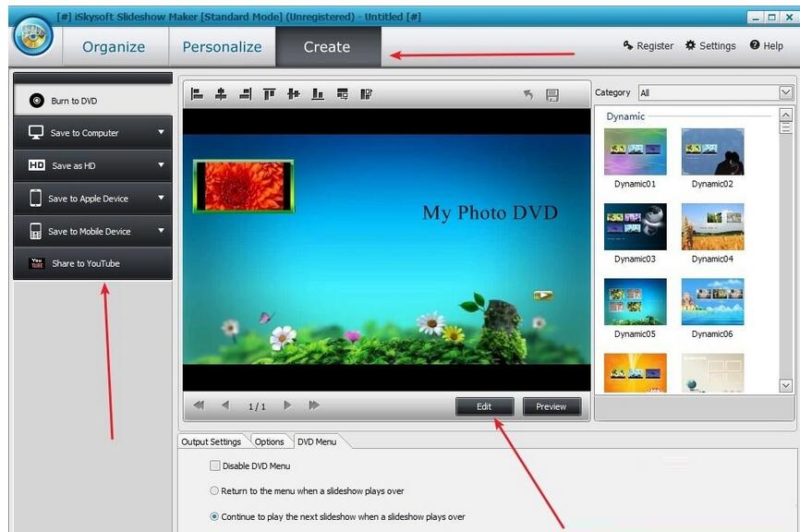Open the Output Settings tab
The height and width of the screenshot is (532, 800).
[212, 441]
